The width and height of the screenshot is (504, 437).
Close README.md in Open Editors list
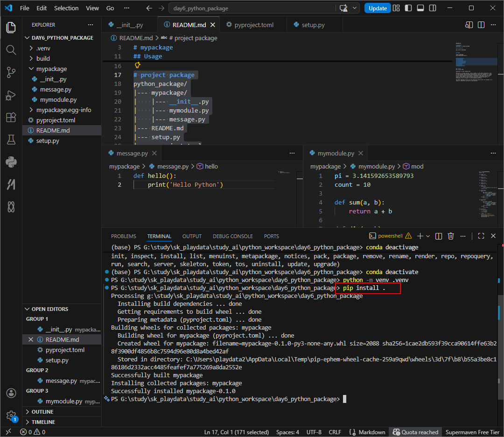31,339
